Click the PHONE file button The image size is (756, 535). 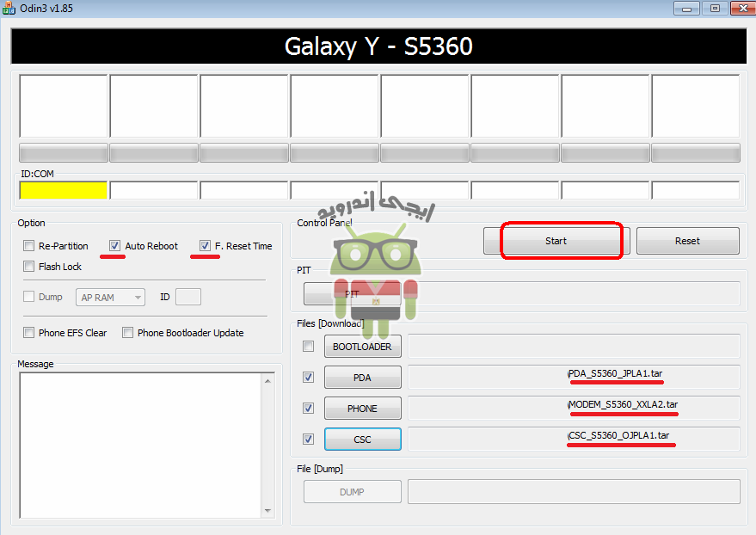click(x=363, y=409)
